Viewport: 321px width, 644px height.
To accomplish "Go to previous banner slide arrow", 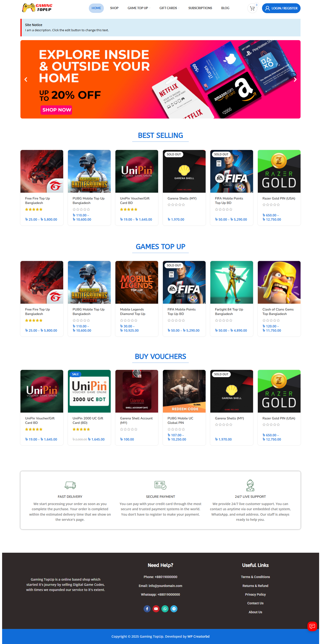I will (26, 80).
